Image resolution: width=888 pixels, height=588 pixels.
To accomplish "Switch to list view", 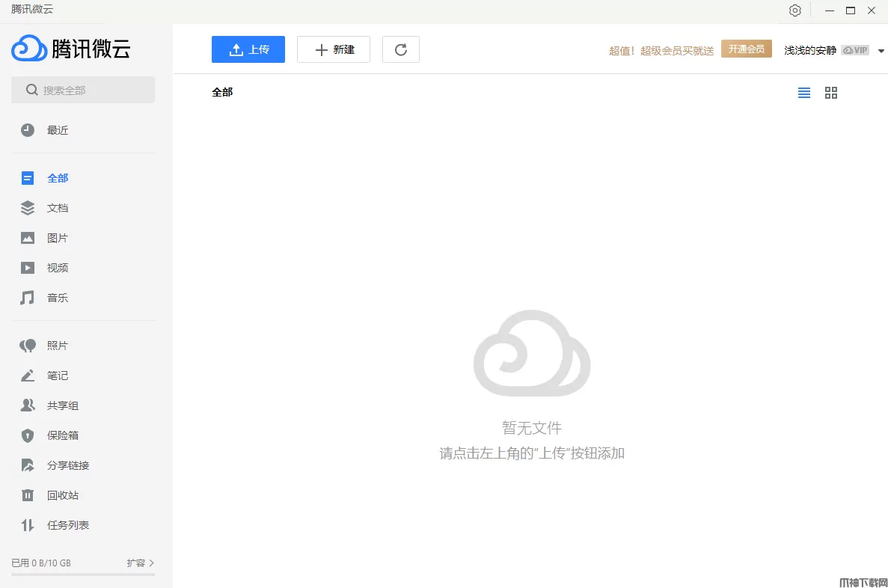I will [804, 93].
